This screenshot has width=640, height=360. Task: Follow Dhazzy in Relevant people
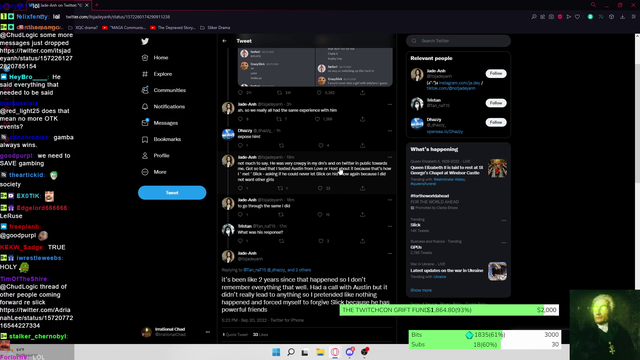point(496,122)
